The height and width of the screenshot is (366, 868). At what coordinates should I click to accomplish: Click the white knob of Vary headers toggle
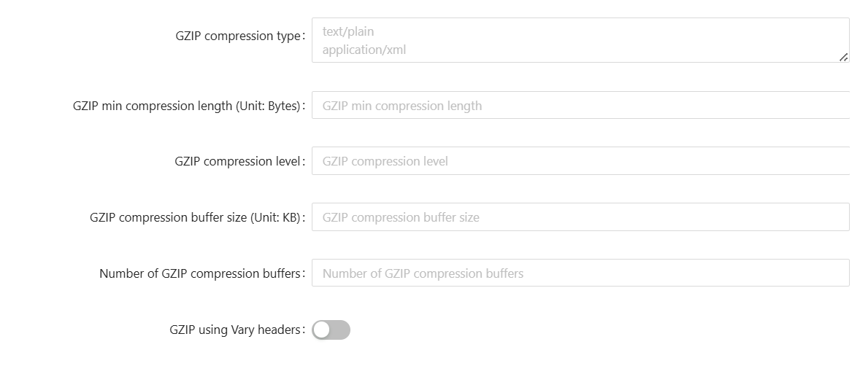click(322, 330)
